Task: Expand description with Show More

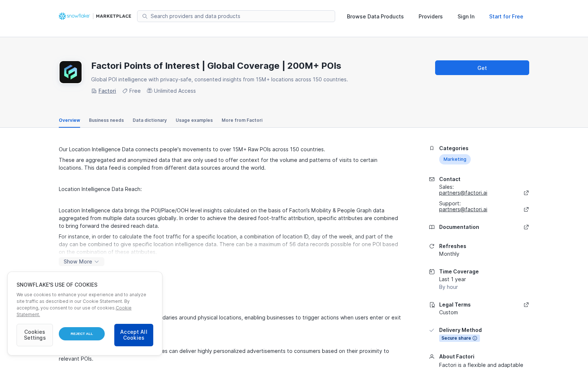Action: click(x=82, y=262)
